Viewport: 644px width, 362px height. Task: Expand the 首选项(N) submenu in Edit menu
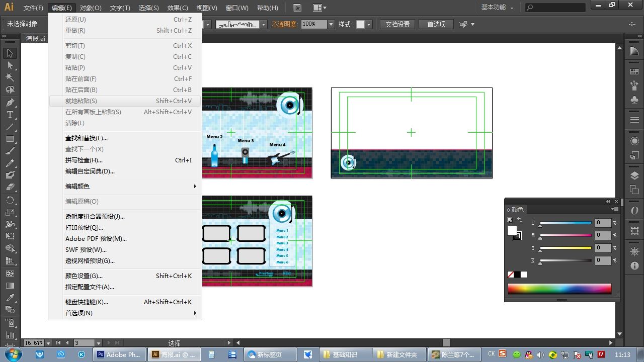[125, 313]
